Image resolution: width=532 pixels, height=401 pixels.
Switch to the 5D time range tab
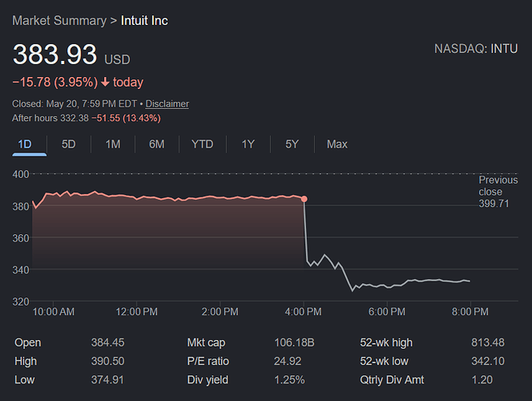[69, 144]
